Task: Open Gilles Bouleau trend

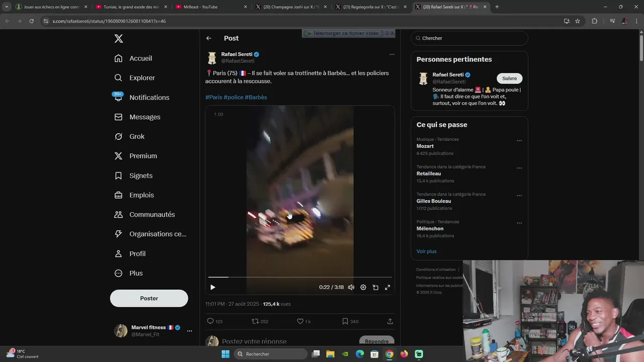Action: 434,201
